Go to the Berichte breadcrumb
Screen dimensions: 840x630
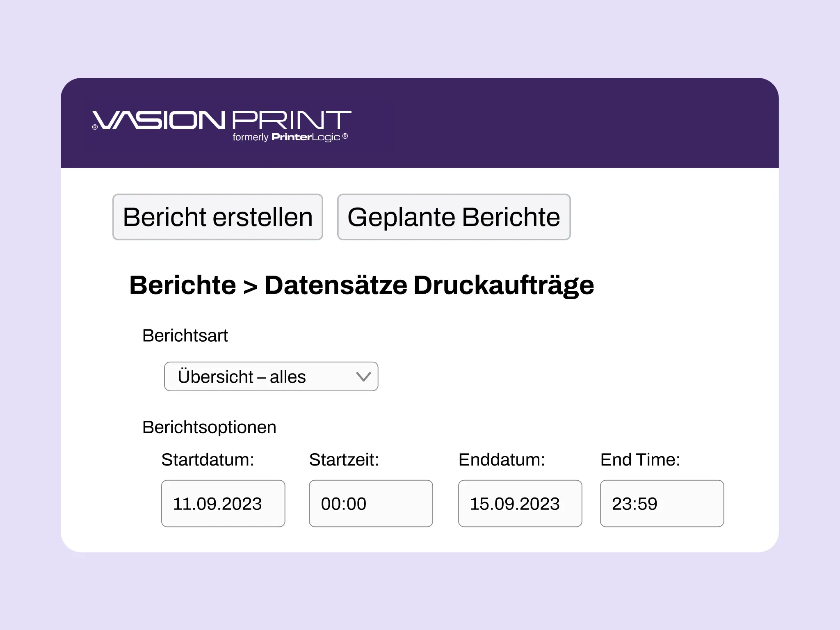click(183, 285)
